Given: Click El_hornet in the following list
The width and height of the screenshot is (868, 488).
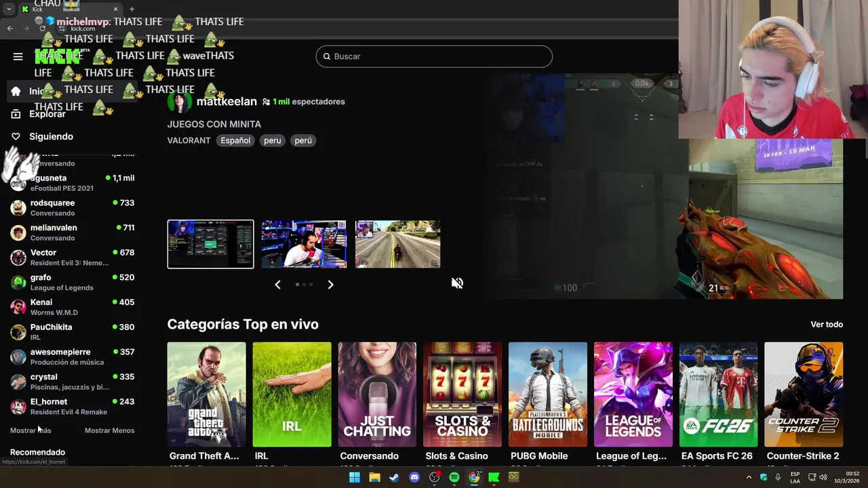Looking at the screenshot, I should tap(72, 407).
